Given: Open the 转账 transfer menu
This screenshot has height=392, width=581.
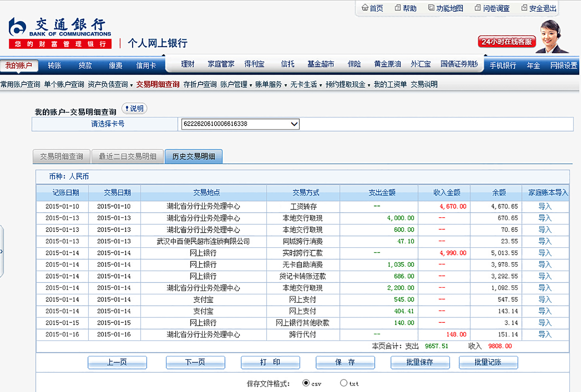Looking at the screenshot, I should pos(54,65).
